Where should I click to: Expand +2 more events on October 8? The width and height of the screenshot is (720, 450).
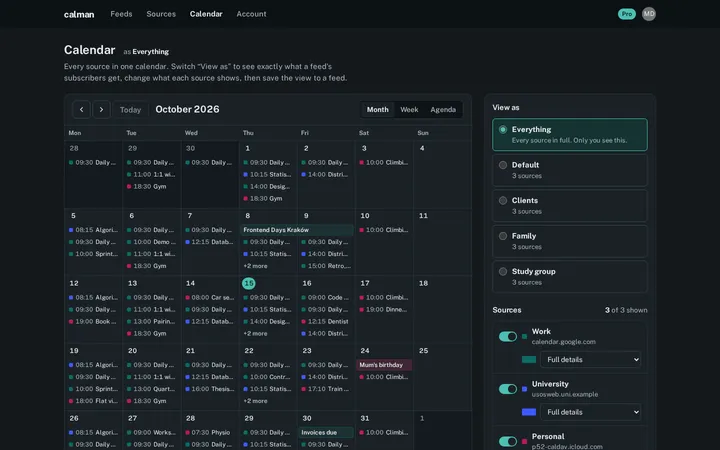255,266
